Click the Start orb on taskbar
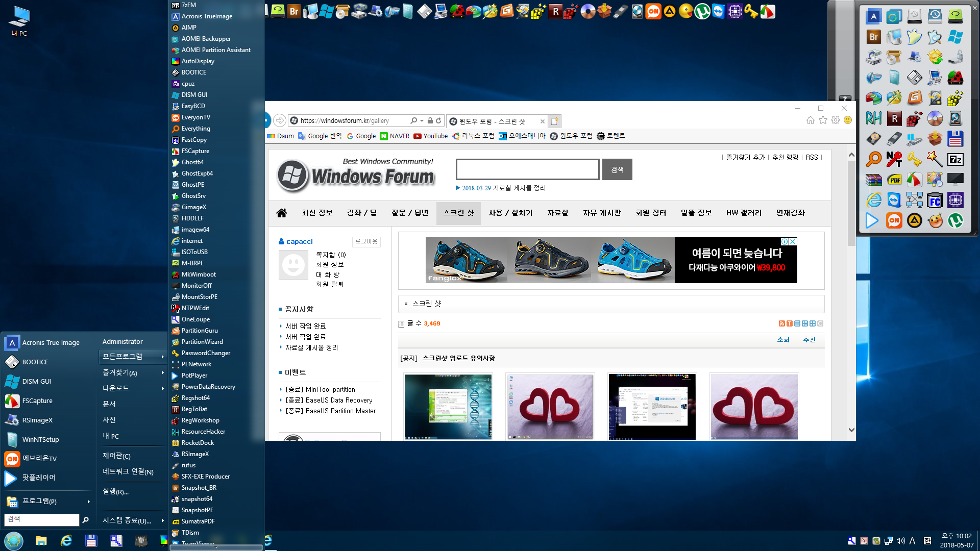980x551 pixels. pyautogui.click(x=14, y=541)
